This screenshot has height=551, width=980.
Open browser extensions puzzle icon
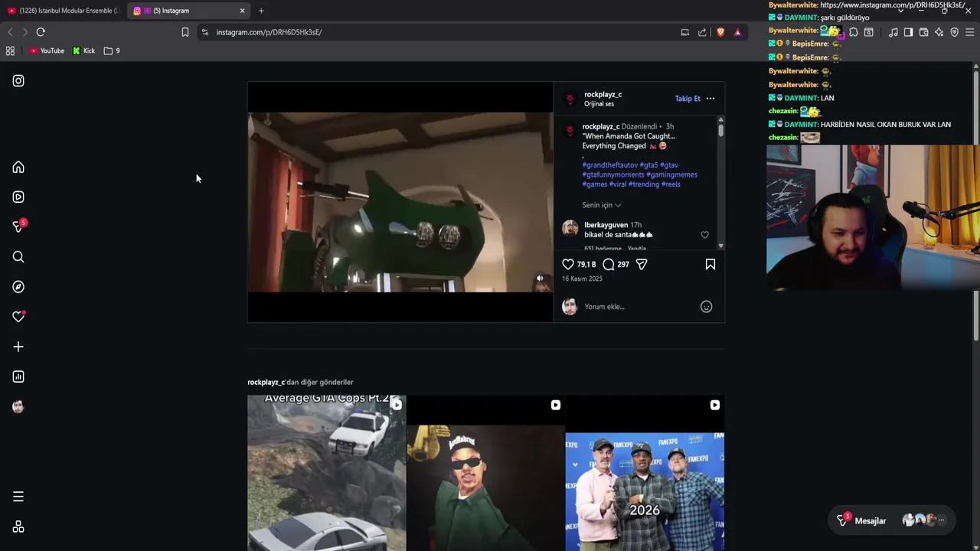tap(854, 32)
